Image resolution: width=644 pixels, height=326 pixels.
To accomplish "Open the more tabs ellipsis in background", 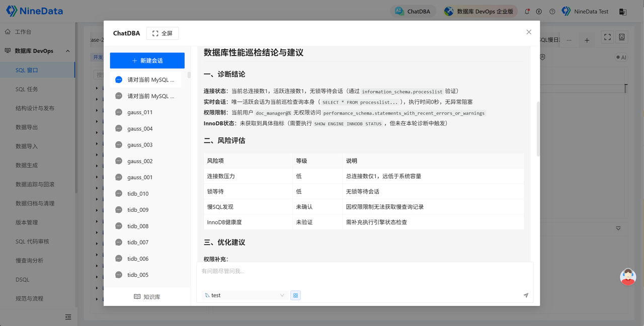I will (569, 40).
